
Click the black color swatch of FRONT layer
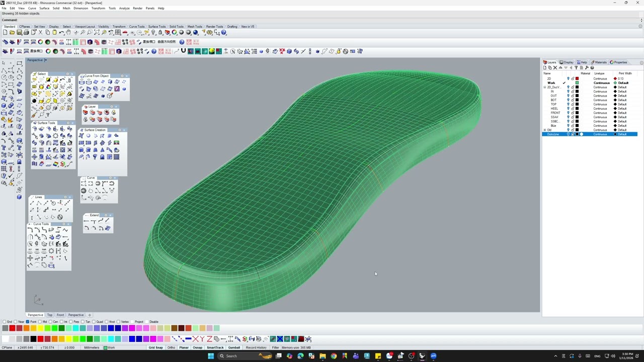pyautogui.click(x=577, y=113)
